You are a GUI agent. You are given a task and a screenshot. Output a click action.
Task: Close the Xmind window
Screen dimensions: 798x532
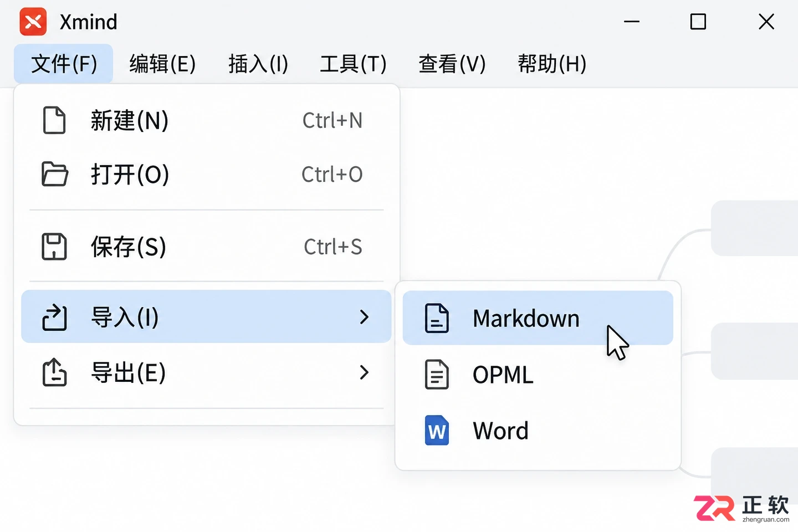coord(766,22)
